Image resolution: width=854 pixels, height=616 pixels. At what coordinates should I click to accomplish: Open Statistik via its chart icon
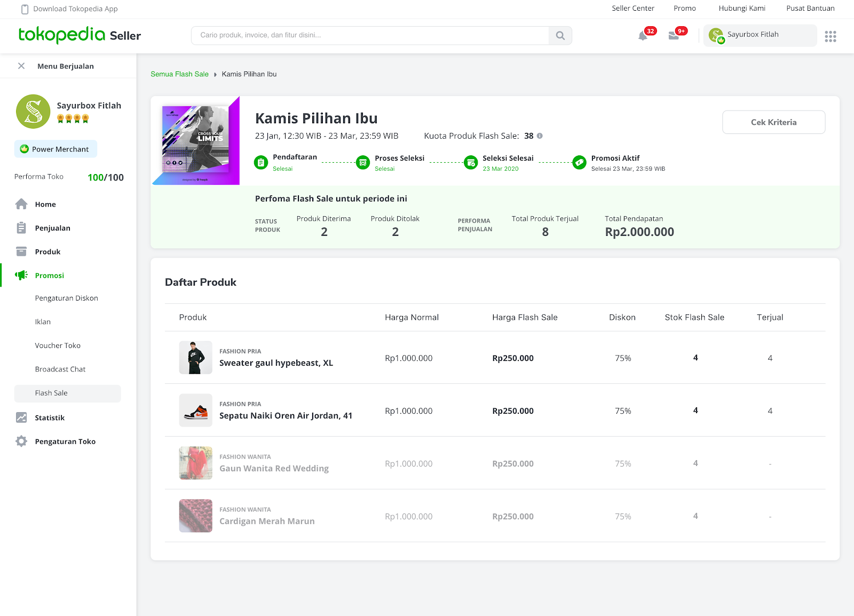tap(21, 417)
